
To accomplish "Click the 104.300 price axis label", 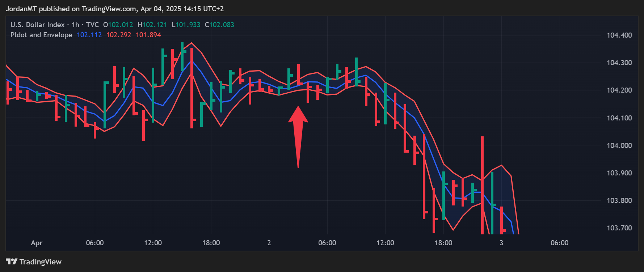I will [619, 63].
